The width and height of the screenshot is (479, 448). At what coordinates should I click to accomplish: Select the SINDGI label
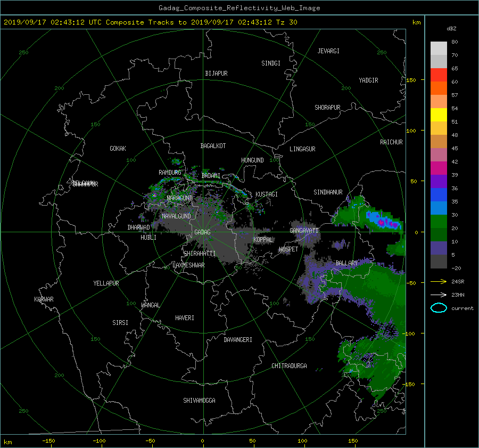(271, 63)
